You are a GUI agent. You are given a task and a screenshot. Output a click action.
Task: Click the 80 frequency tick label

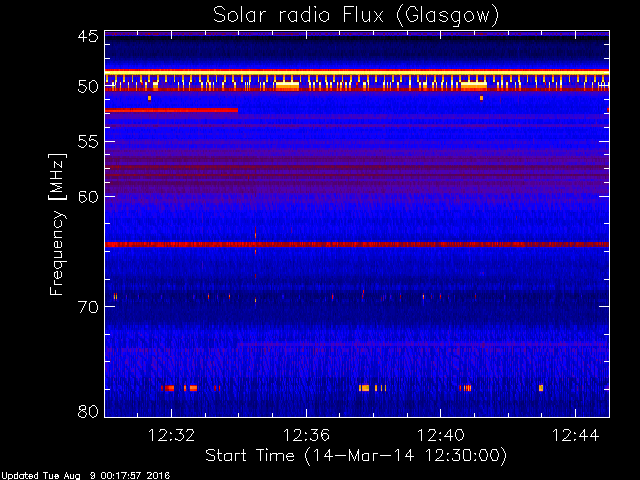(x=88, y=411)
